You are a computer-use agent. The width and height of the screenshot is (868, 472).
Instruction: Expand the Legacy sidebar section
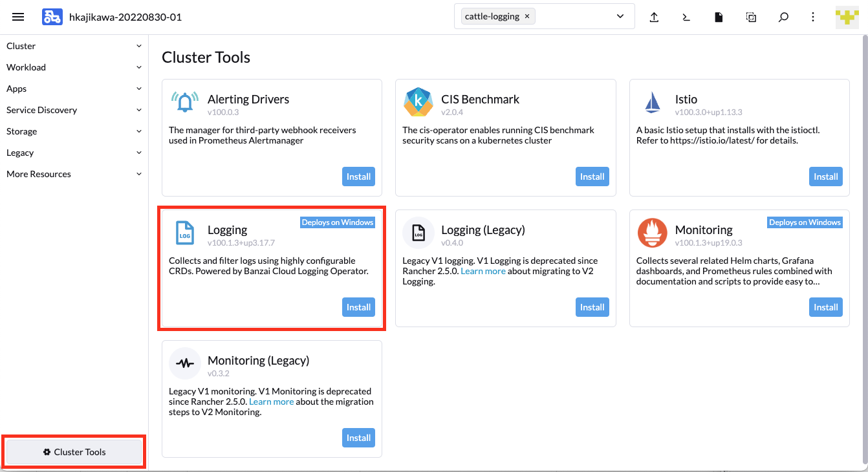74,153
